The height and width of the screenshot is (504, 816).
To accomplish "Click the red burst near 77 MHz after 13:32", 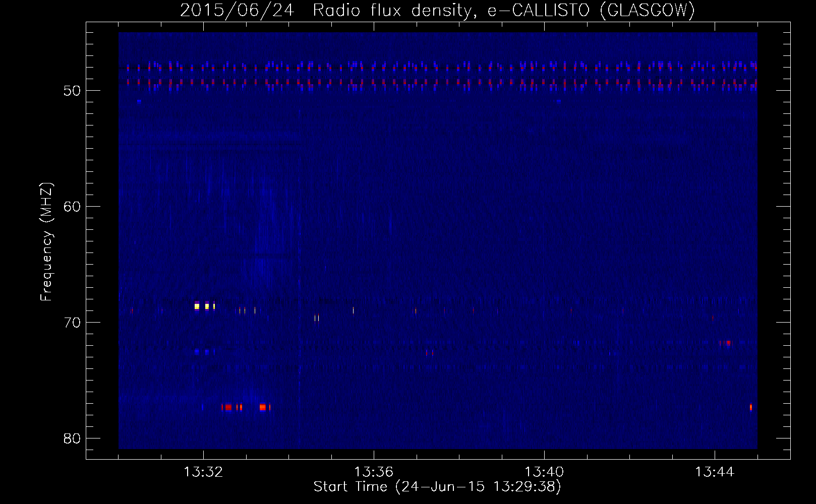I will 228,407.
